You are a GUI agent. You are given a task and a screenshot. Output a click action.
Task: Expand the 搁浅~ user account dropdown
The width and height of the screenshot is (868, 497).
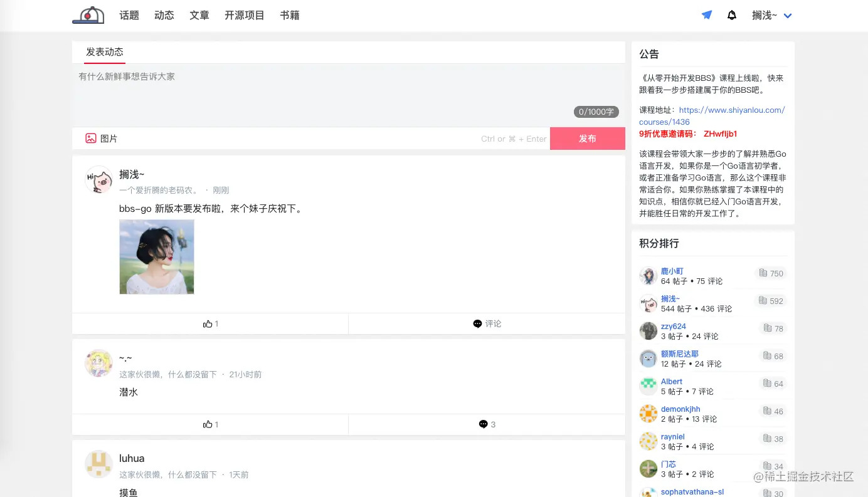(771, 15)
